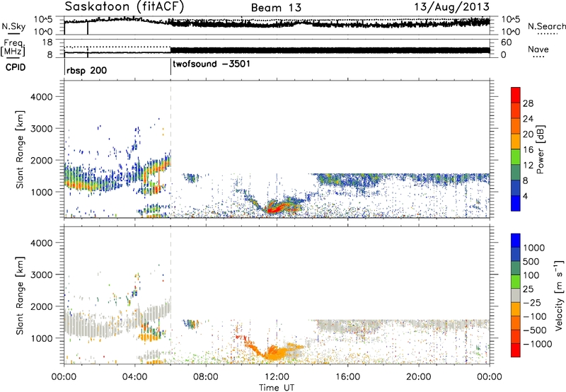The height and width of the screenshot is (392, 566).
Task: Click the "4" label on power colorbar
Action: tap(526, 196)
